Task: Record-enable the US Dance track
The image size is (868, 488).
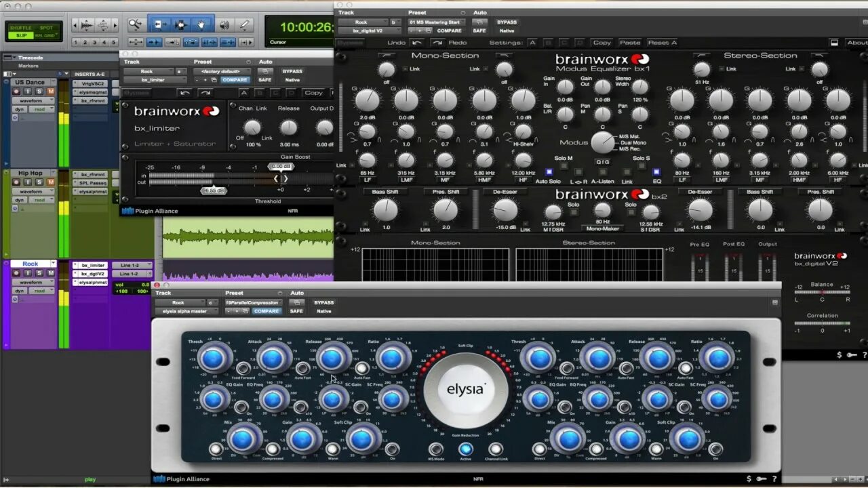Action: [18, 91]
